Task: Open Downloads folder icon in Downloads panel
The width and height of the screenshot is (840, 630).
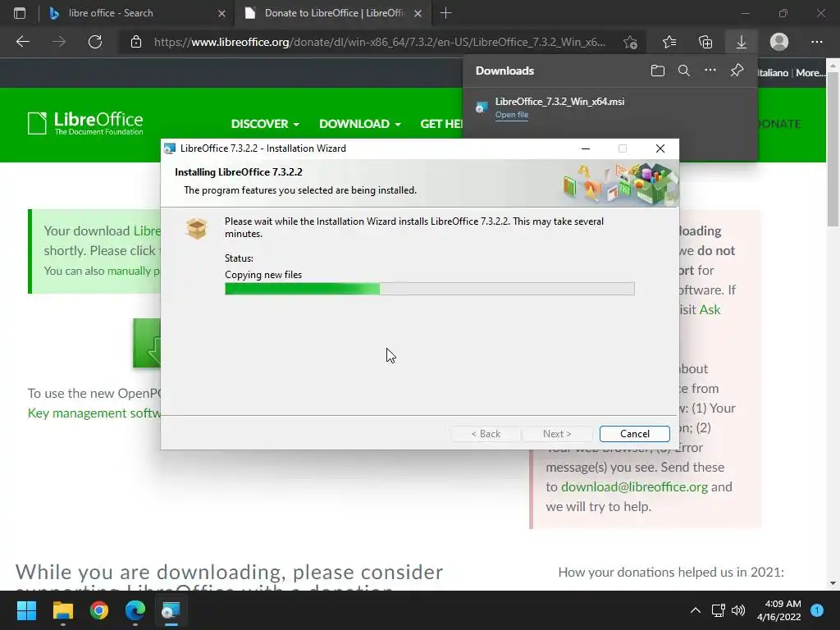Action: click(657, 71)
